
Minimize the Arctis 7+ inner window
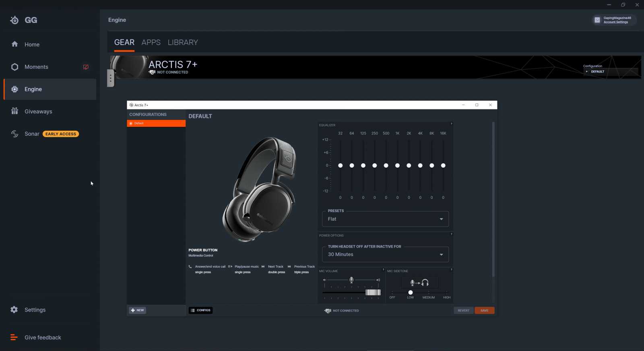tap(463, 105)
